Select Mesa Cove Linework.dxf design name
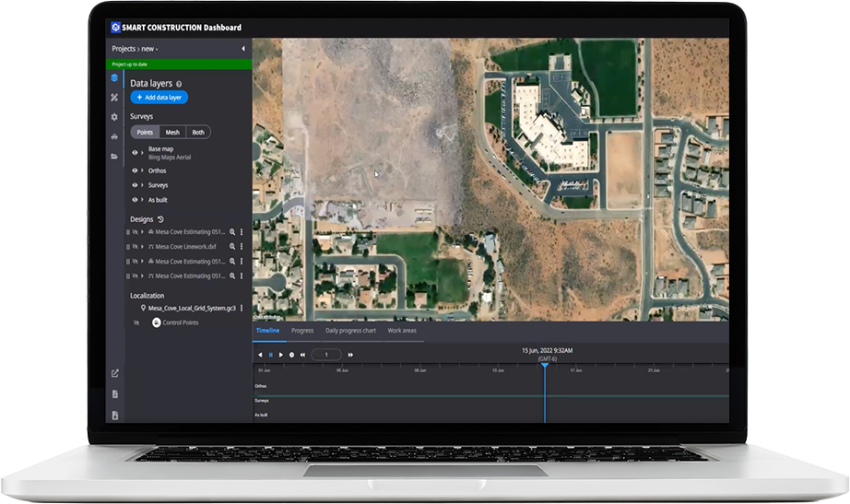This screenshot has width=850, height=504. [x=185, y=247]
